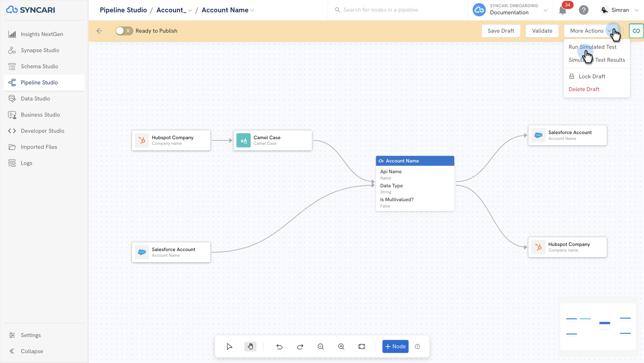Click Save Draft button

click(501, 31)
